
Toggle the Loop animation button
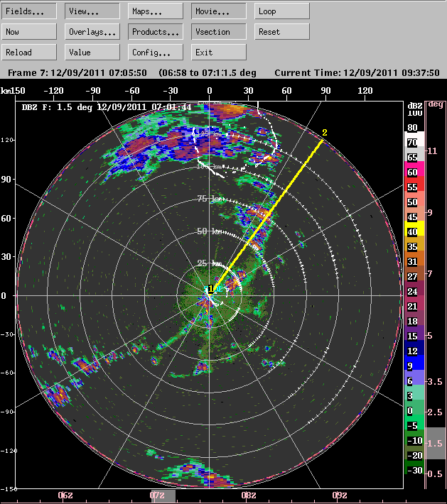pyautogui.click(x=282, y=11)
